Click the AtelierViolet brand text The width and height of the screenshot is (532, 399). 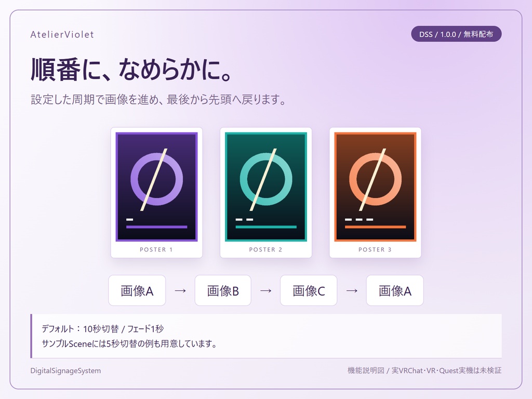pos(62,35)
